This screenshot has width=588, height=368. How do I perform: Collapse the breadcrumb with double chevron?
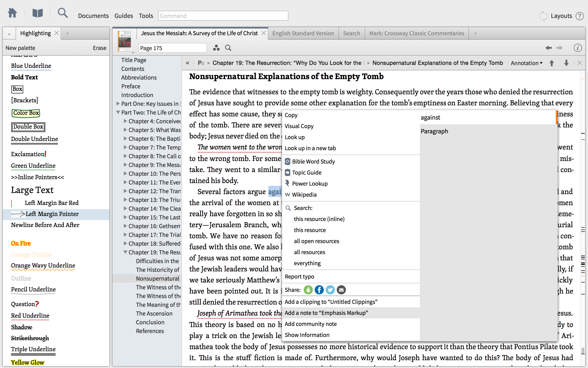pos(187,63)
